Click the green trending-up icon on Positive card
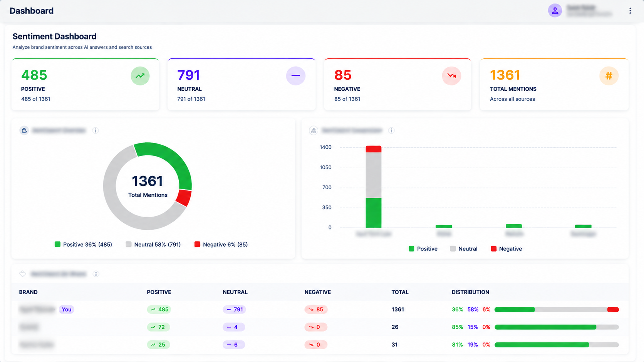Image resolution: width=644 pixels, height=362 pixels. click(x=140, y=76)
